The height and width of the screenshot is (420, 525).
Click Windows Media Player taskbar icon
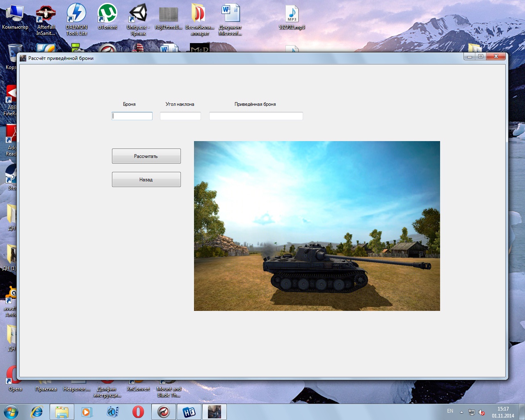tap(87, 411)
